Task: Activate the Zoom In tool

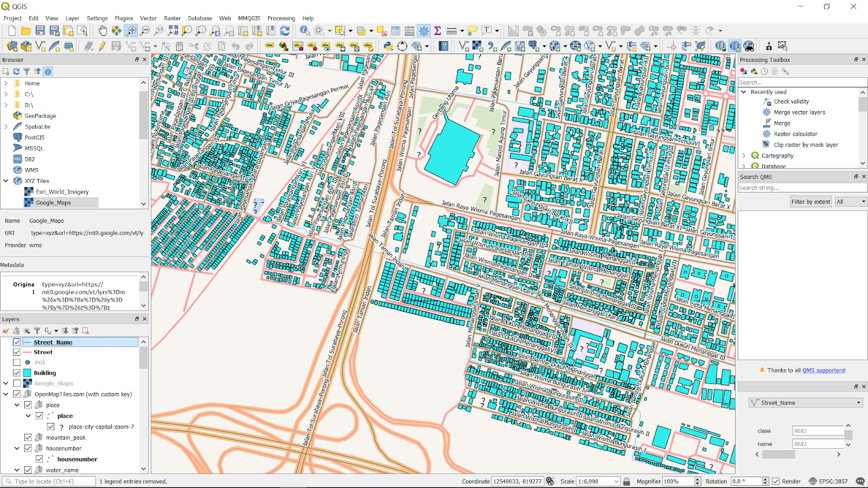Action: point(131,31)
